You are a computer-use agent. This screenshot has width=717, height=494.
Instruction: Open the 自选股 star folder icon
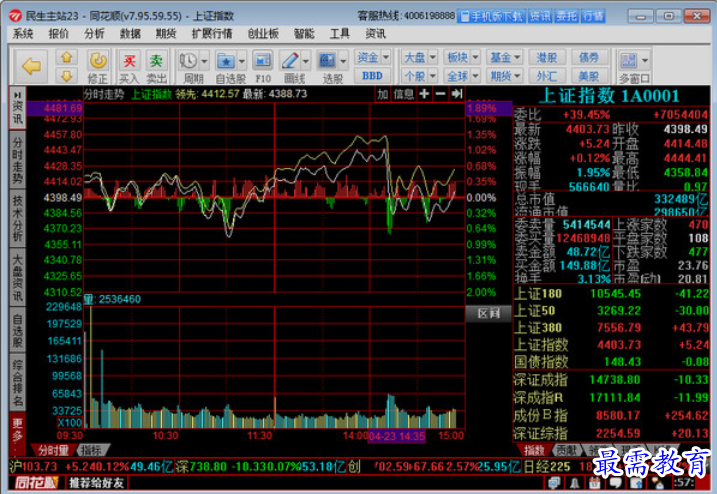226,61
